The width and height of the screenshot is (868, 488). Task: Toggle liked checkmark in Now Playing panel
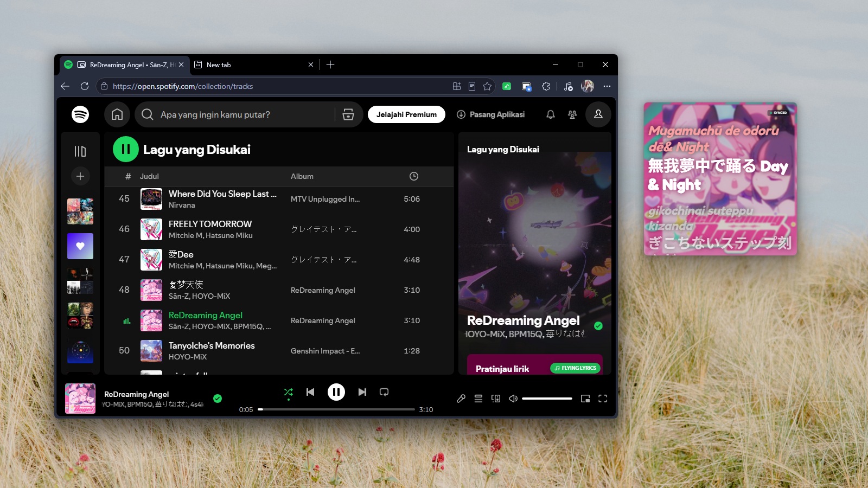[x=598, y=326]
